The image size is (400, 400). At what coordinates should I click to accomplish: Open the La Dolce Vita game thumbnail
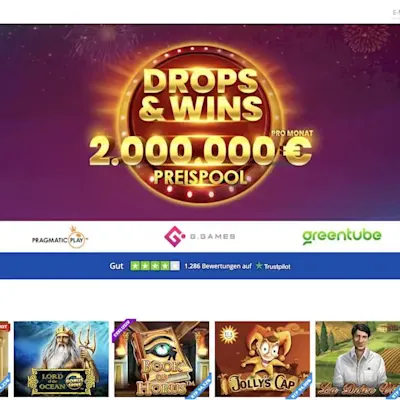358,359
